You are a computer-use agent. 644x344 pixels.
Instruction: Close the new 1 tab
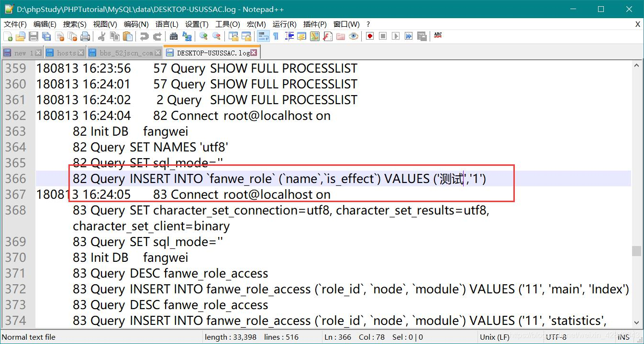click(x=38, y=53)
